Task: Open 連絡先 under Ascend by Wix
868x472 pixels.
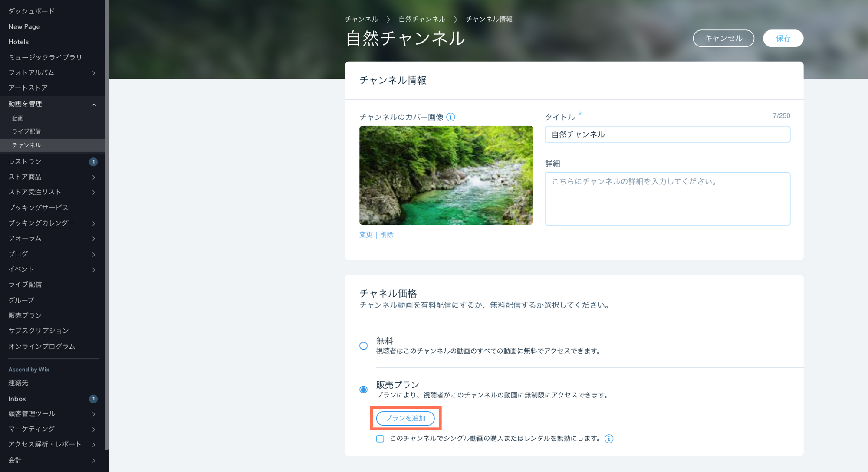Action: (x=18, y=383)
